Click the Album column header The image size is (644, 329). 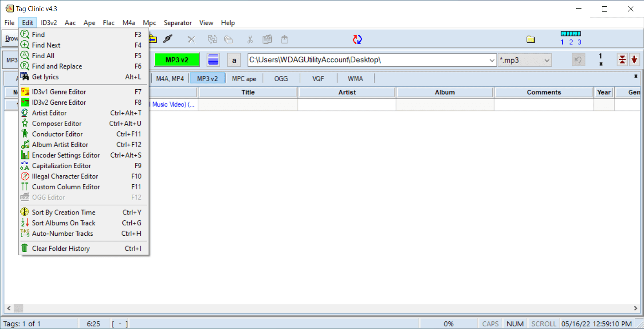pyautogui.click(x=445, y=92)
